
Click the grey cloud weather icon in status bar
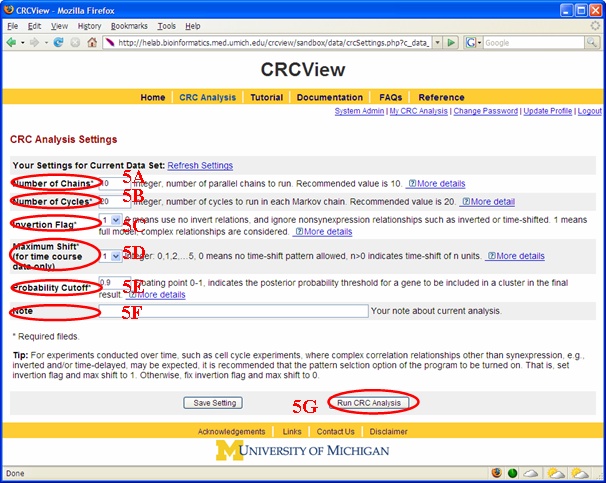point(531,473)
